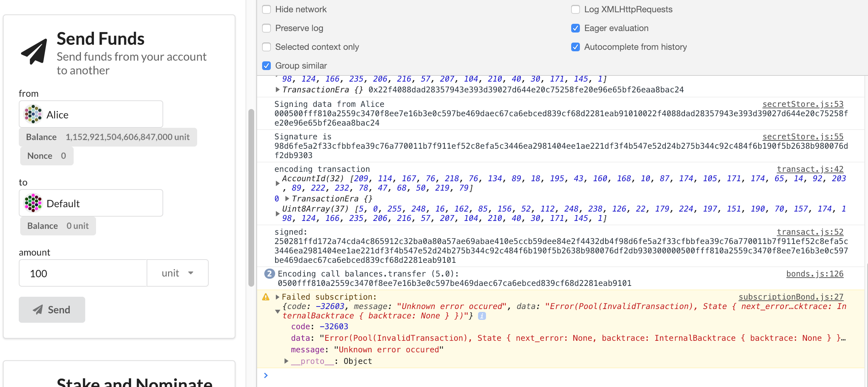Click the 'Stake and Nominate' heading

134,382
